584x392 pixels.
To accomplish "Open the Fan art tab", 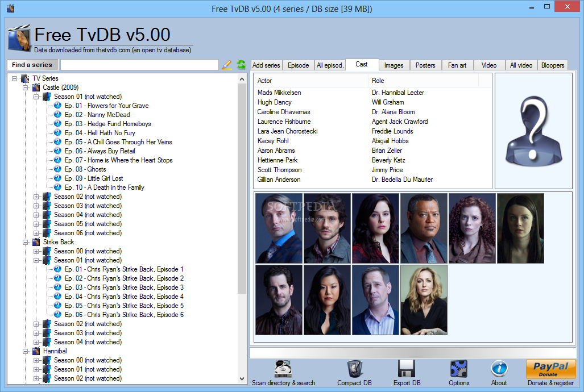I will click(457, 65).
